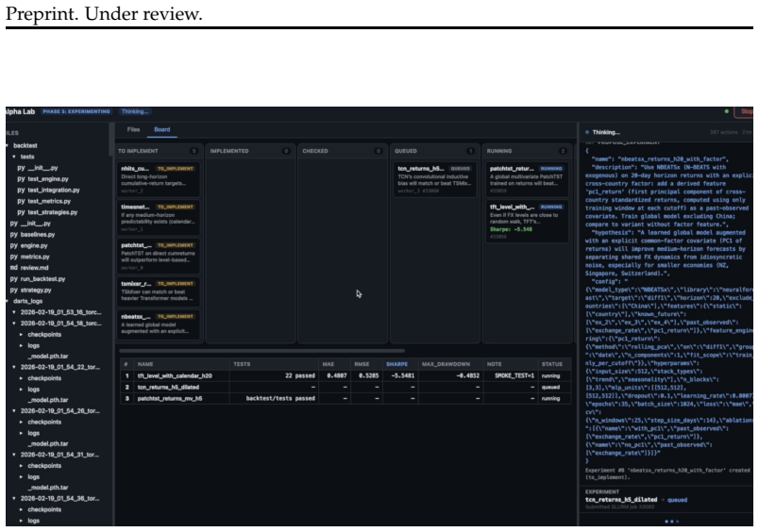Viewport: 759px width, 532px height.
Task: Click the 'Submitted SLURM job' text
Action: 619,507
